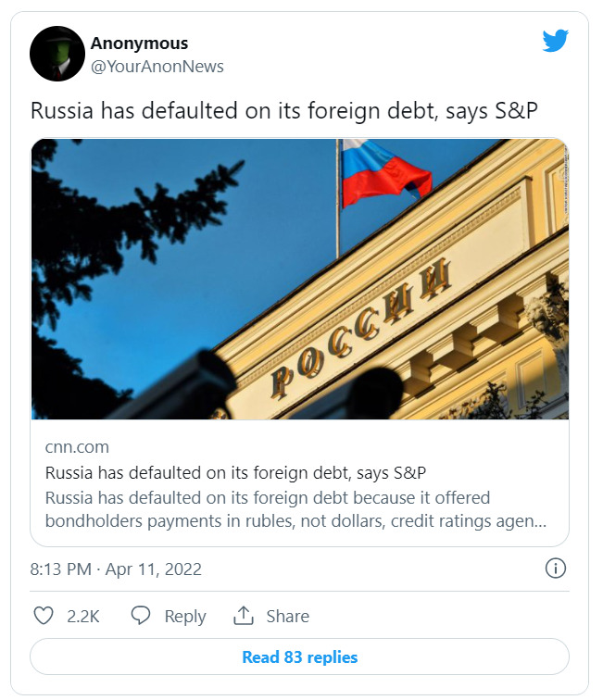Click the reply speech bubble icon

click(x=141, y=616)
